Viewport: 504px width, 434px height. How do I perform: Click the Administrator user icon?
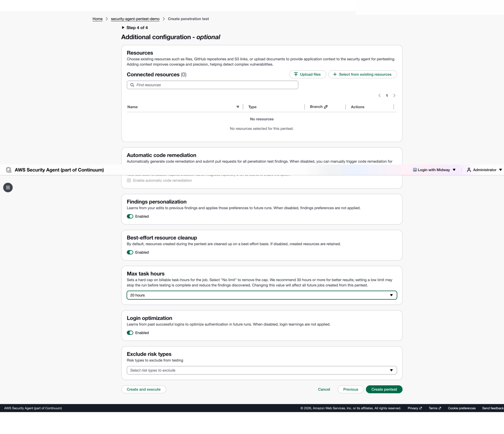469,170
